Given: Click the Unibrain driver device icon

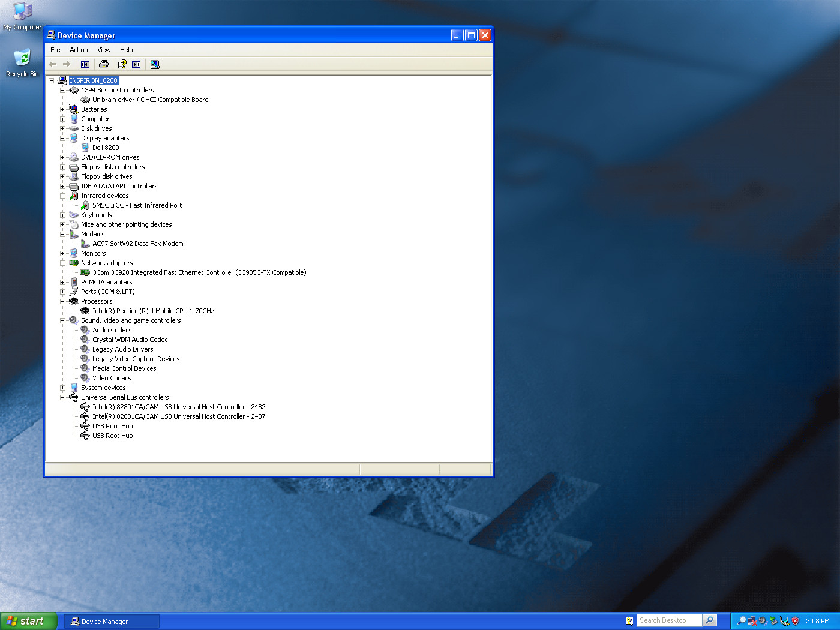Looking at the screenshot, I should click(85, 100).
